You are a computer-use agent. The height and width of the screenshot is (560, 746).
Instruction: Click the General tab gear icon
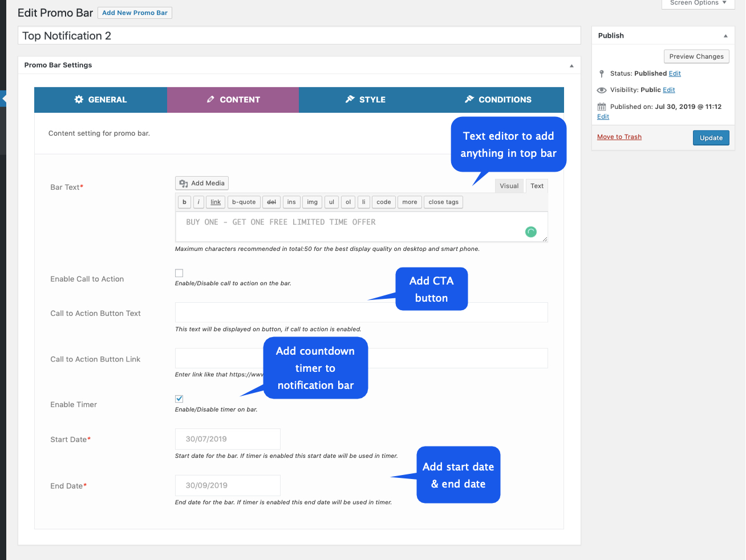tap(79, 99)
